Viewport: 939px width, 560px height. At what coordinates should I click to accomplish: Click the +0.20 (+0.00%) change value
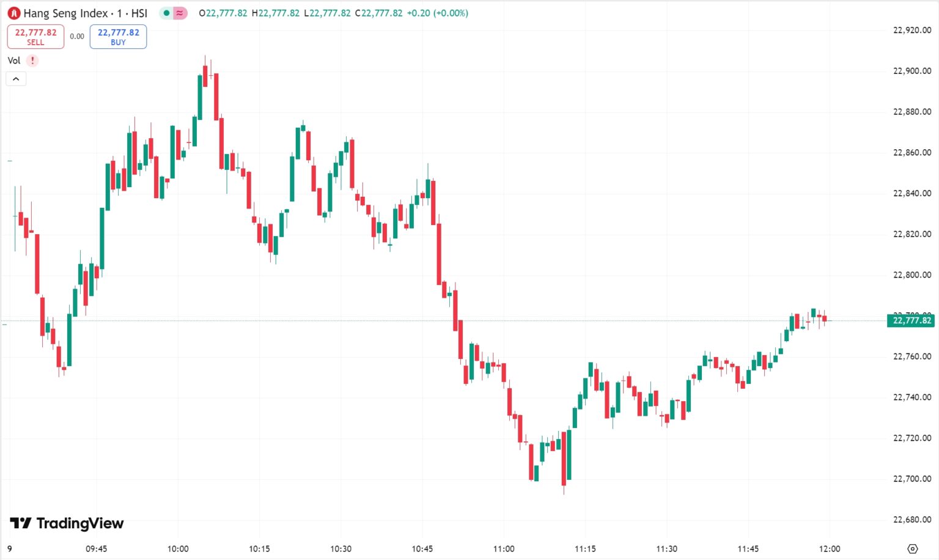[438, 13]
